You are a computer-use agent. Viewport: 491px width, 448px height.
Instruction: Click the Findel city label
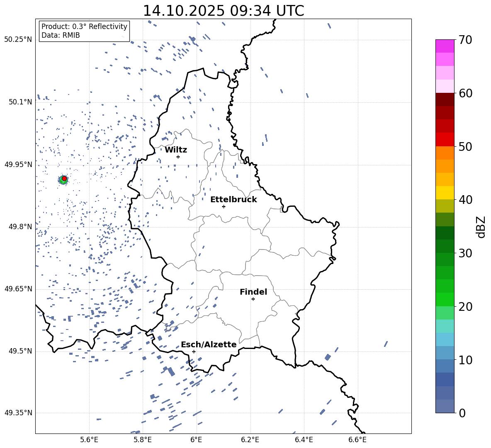click(253, 292)
